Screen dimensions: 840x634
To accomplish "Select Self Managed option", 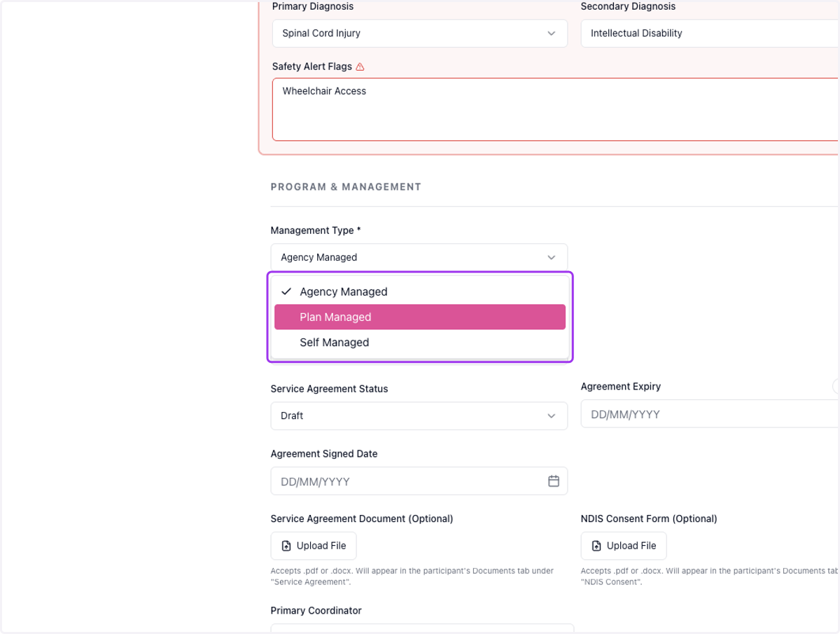I will pyautogui.click(x=420, y=343).
